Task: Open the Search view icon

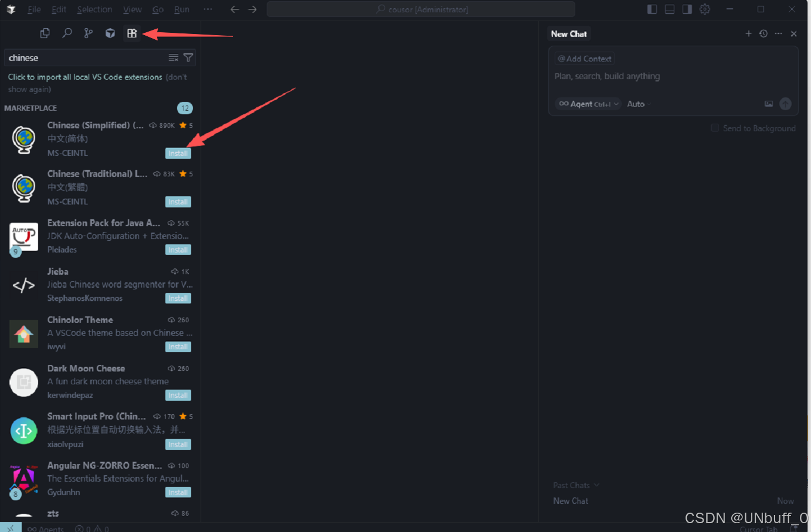Action: point(67,33)
